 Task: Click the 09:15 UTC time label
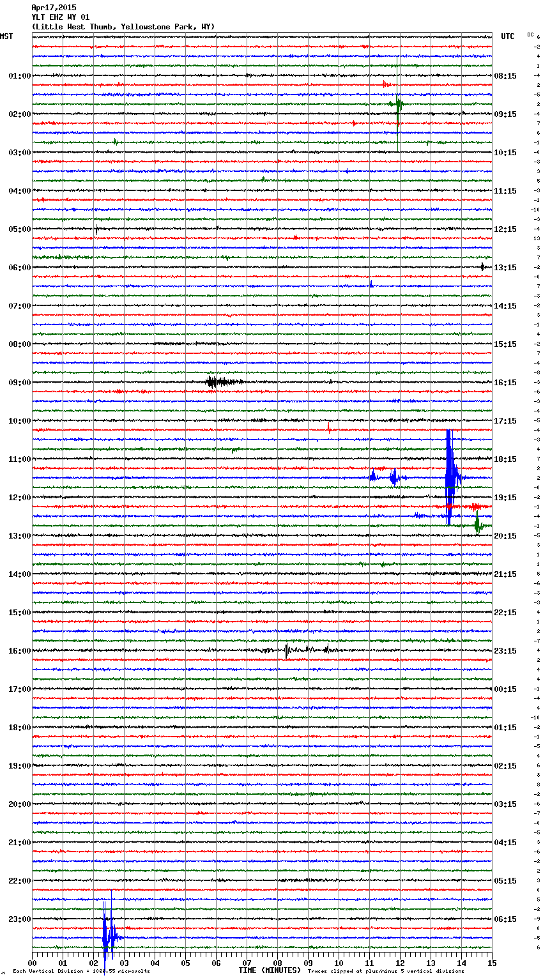(505, 114)
